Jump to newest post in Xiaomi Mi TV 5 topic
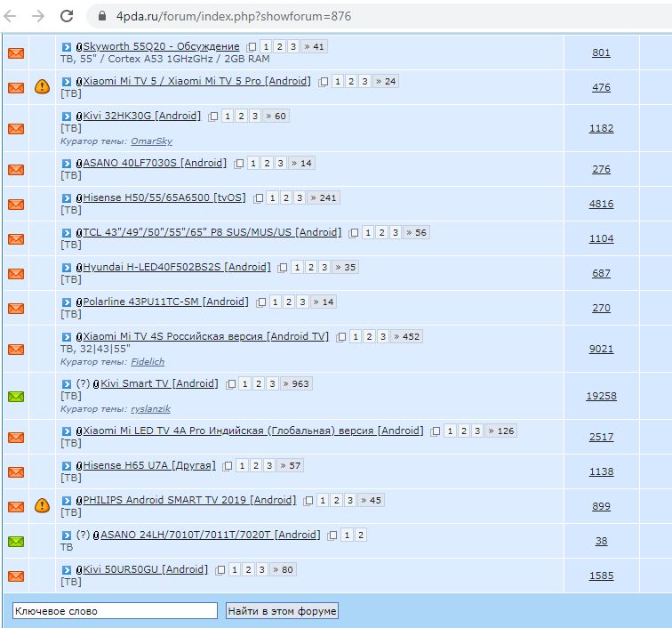The image size is (672, 628). pos(67,82)
